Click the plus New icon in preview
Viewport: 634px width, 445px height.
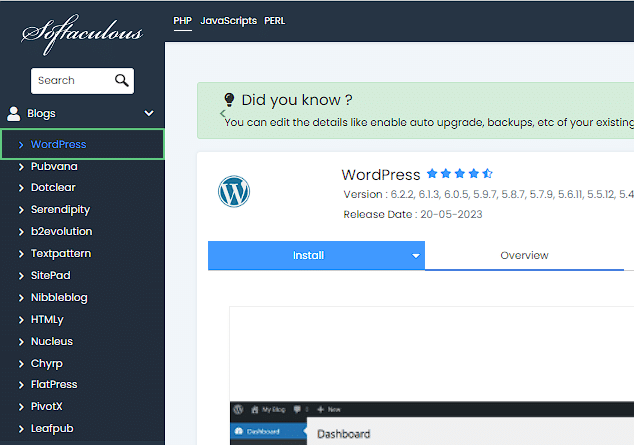321,409
